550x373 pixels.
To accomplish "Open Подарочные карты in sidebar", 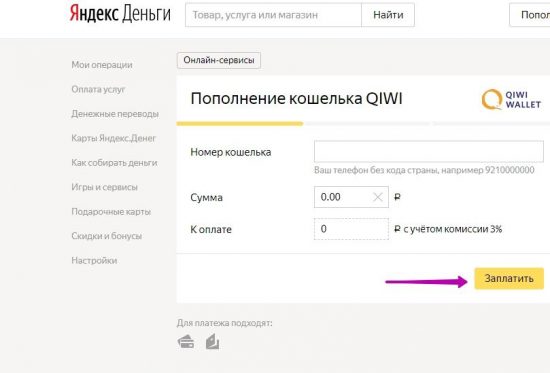I will point(111,212).
